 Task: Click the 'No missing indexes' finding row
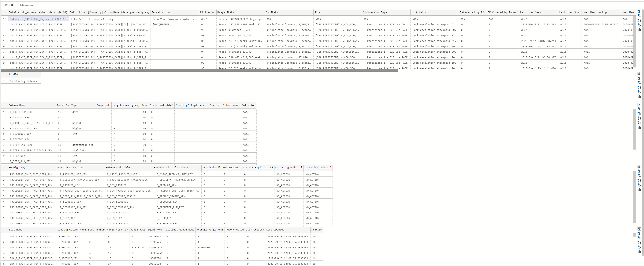tap(24, 81)
